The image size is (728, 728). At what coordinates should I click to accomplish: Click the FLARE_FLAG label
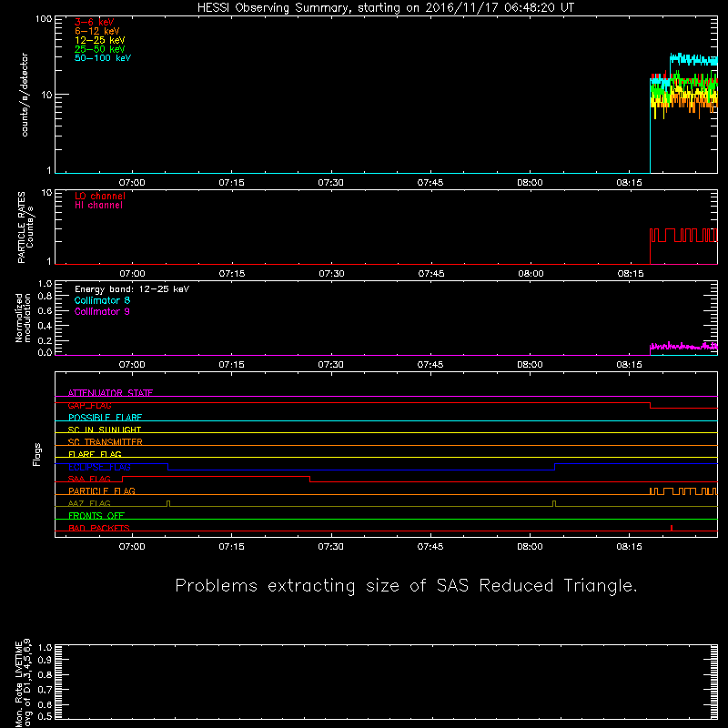(95, 454)
